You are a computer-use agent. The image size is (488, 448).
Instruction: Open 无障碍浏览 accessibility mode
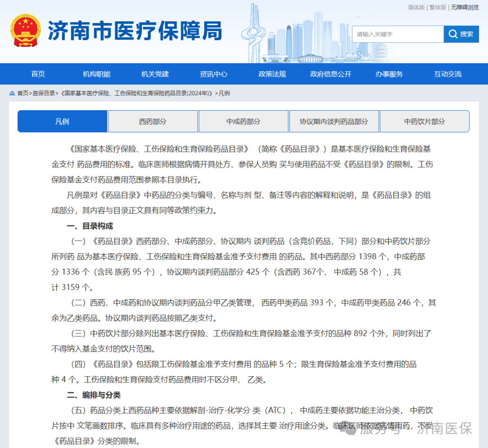click(465, 7)
